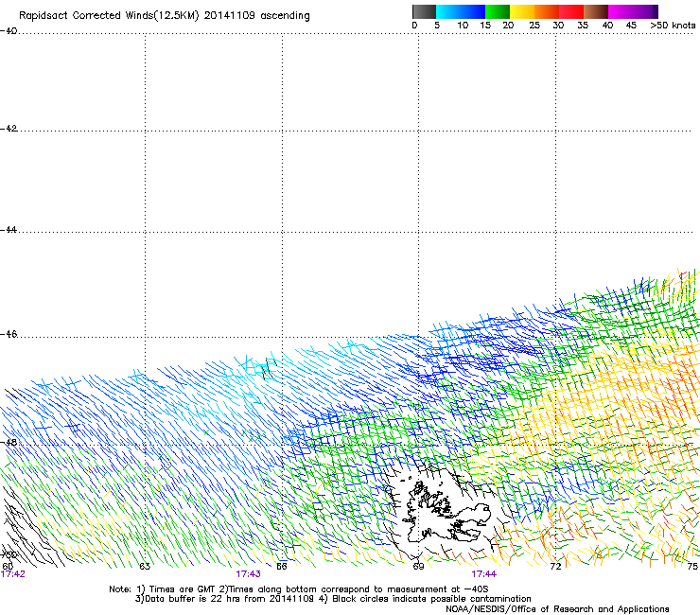Click the brown 35-40 knots color band
This screenshot has width=700, height=615.
click(596, 11)
